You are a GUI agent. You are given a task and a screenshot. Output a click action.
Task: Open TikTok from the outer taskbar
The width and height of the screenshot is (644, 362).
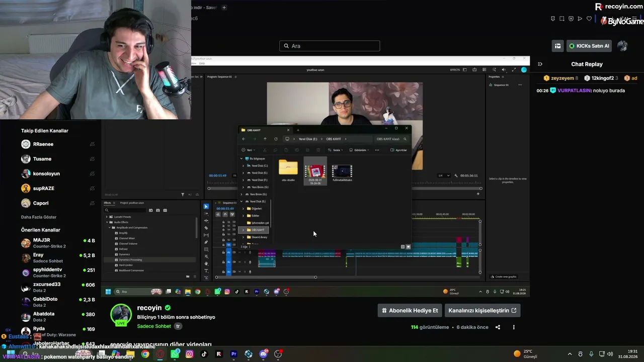pos(204,354)
